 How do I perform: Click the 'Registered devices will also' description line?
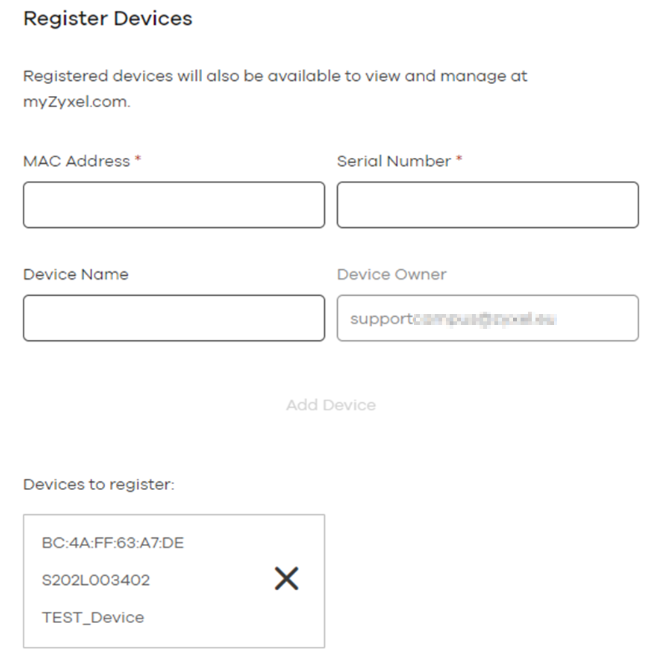[x=275, y=76]
